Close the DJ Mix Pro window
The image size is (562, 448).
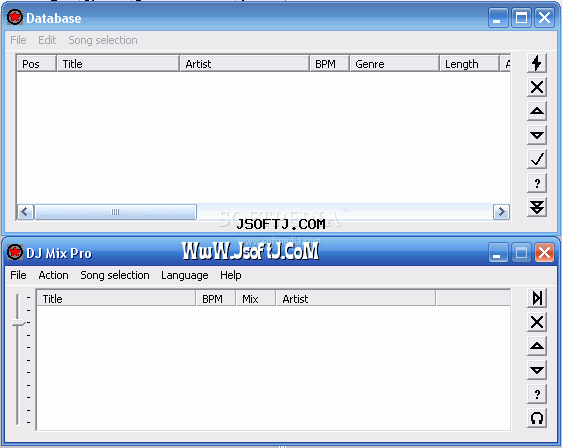[544, 253]
